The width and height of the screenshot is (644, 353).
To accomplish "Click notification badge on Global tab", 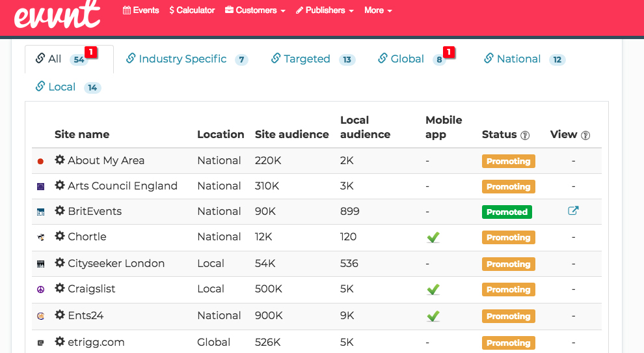I will [449, 52].
